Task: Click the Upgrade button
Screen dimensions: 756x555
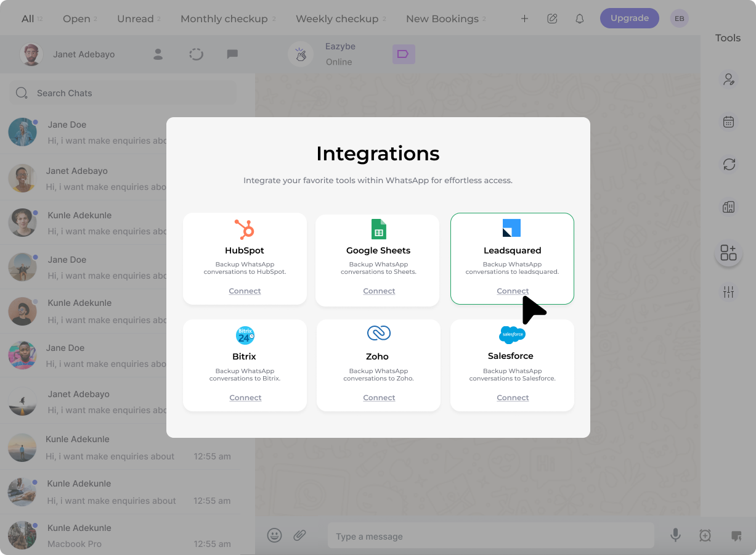Action: click(x=629, y=18)
